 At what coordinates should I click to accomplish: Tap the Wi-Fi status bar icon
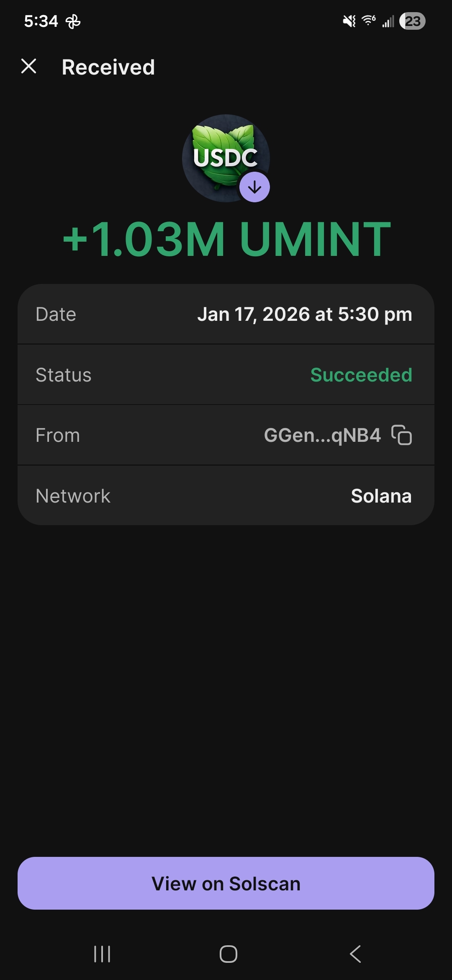pos(368,21)
